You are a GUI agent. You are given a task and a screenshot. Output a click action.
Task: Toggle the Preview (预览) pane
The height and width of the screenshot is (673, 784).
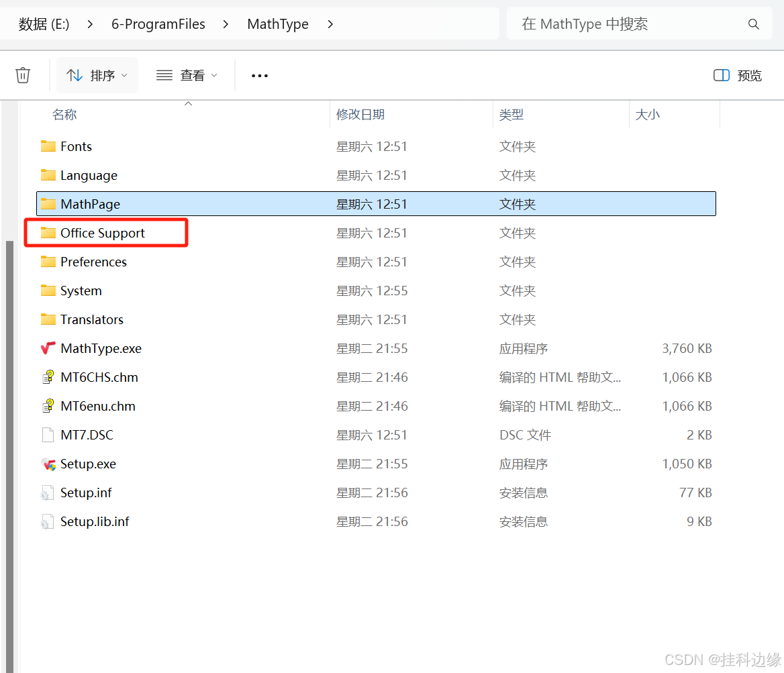[x=737, y=76]
